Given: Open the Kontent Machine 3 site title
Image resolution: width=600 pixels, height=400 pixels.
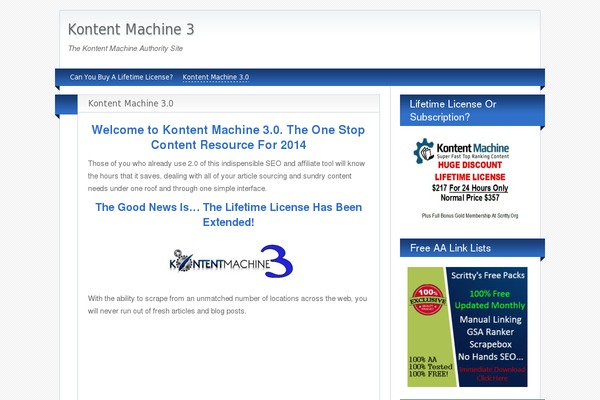Looking at the screenshot, I should tap(131, 29).
